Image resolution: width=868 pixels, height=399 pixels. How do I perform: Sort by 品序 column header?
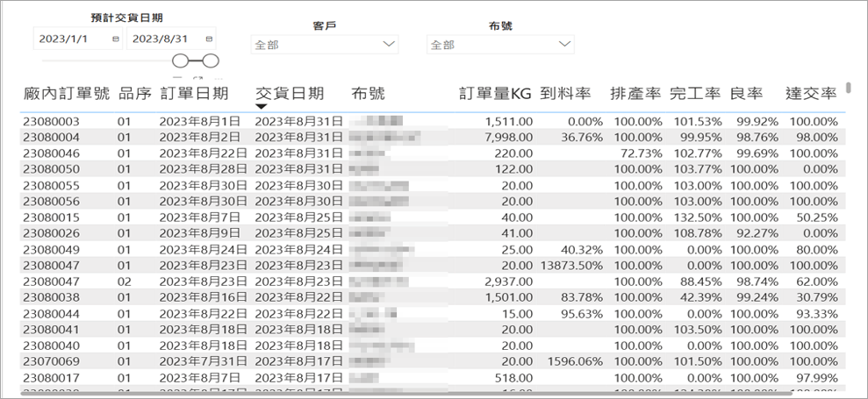(x=135, y=94)
